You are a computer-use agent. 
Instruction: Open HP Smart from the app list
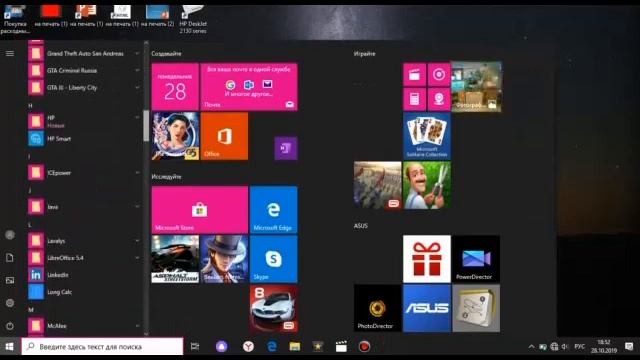pos(84,139)
